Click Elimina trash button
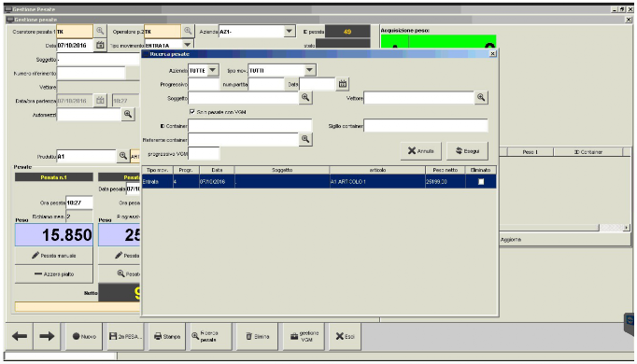The width and height of the screenshot is (637, 364). [258, 336]
